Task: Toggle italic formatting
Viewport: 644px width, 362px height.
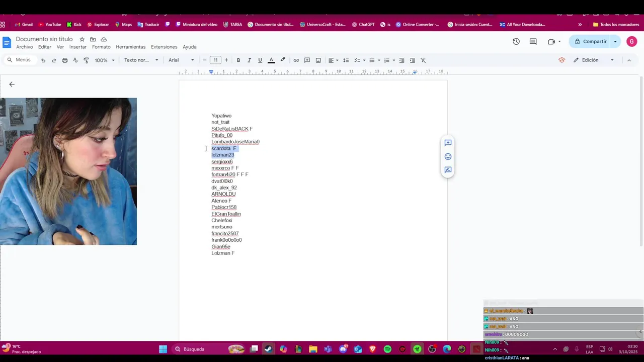Action: click(249, 60)
